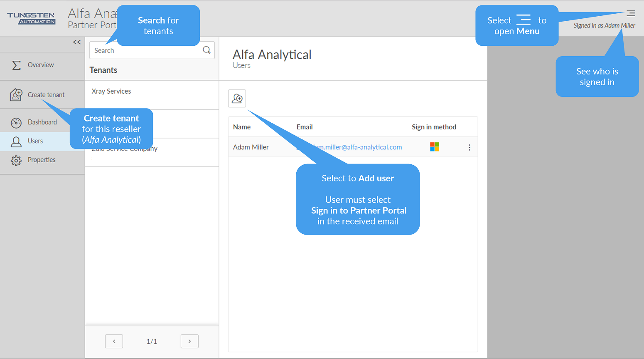Open the Dashboard menu item
Image resolution: width=644 pixels, height=359 pixels.
(x=42, y=122)
